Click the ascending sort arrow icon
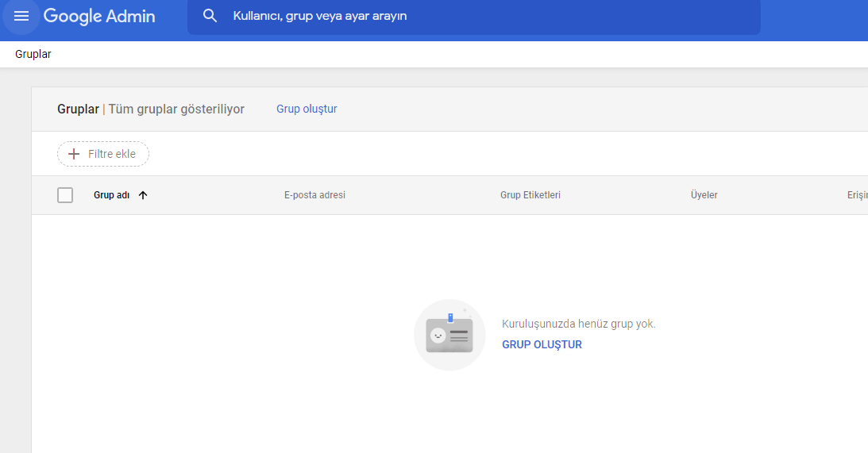This screenshot has width=868, height=453. coord(143,195)
